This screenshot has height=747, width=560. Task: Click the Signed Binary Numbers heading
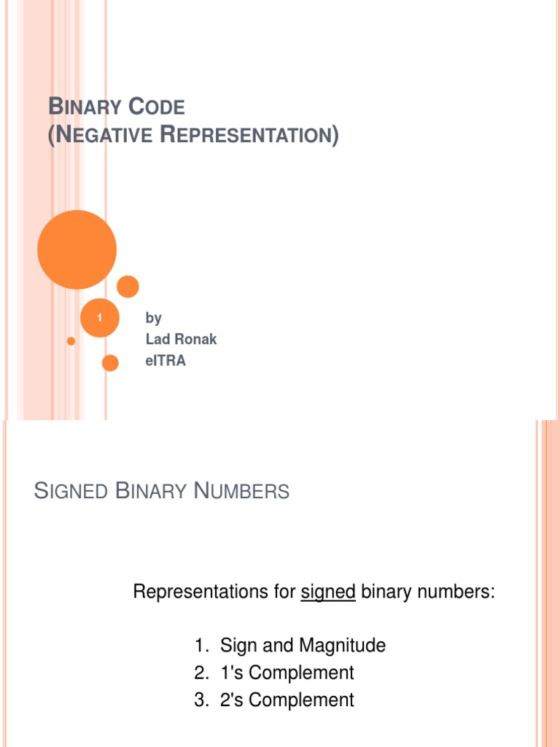(162, 492)
